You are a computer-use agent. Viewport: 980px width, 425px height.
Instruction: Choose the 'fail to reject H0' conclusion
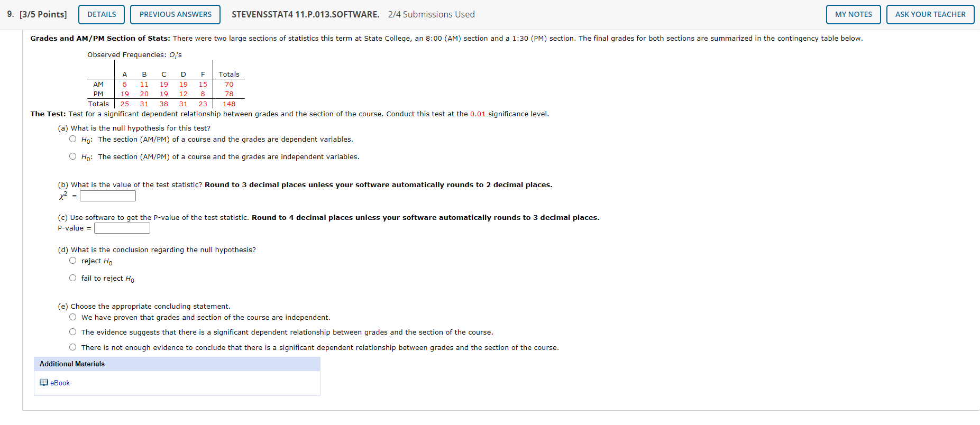click(x=72, y=278)
